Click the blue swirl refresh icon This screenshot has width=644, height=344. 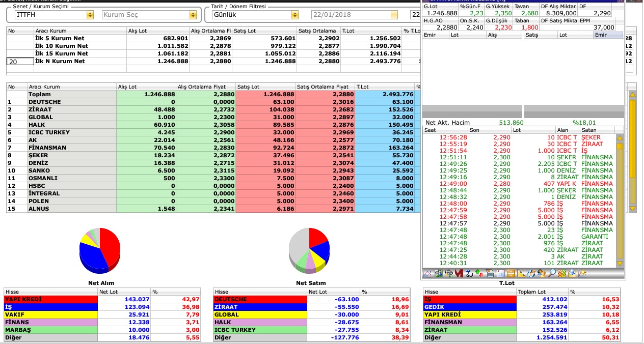[531, 274]
